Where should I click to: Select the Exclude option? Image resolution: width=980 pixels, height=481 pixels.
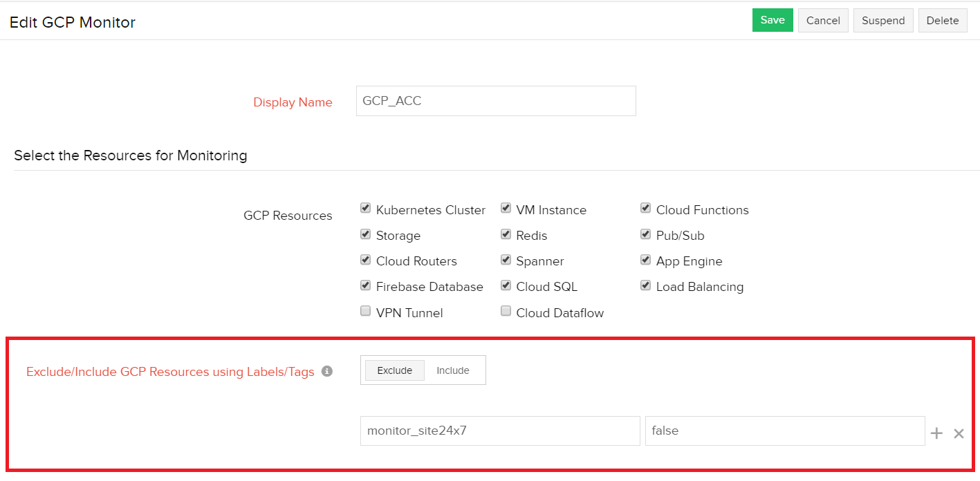point(395,370)
